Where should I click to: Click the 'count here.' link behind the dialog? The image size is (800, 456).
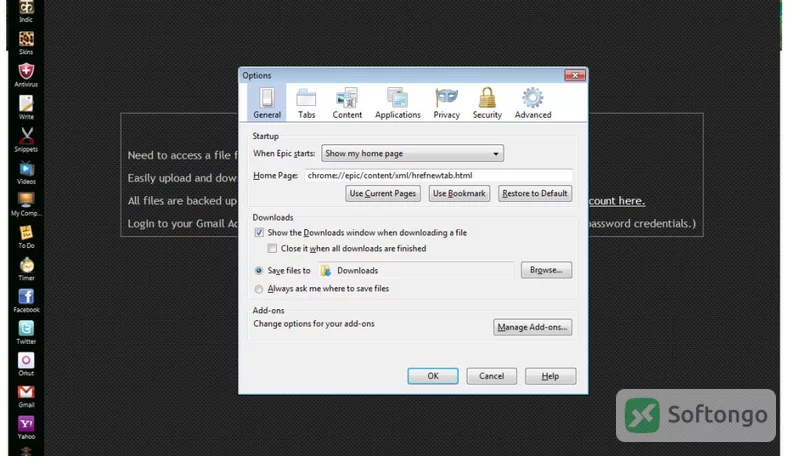pyautogui.click(x=617, y=200)
